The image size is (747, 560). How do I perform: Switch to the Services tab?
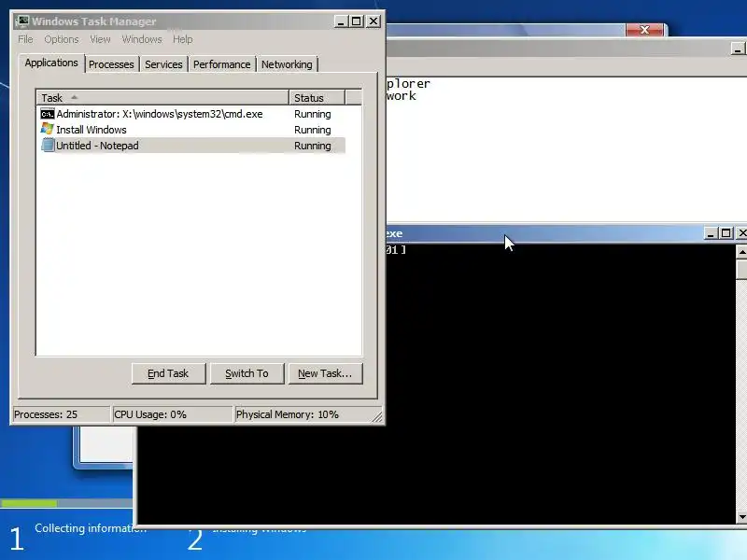164,64
